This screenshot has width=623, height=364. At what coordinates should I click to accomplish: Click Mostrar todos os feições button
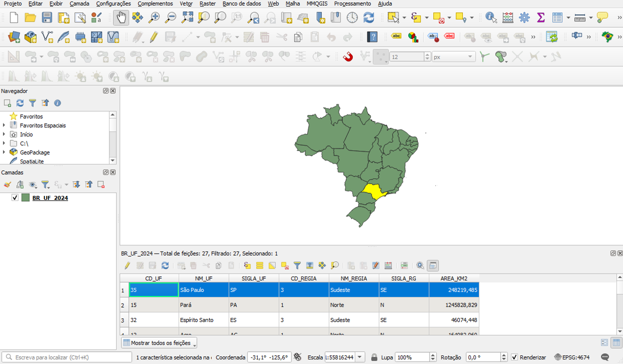(x=159, y=343)
